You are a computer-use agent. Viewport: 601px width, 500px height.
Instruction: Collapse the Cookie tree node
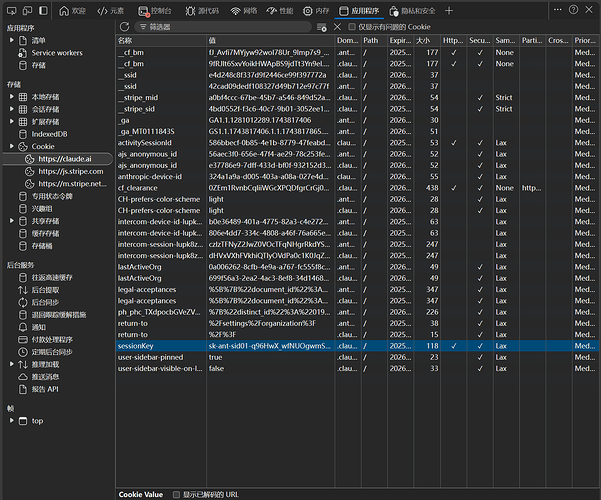[11, 146]
